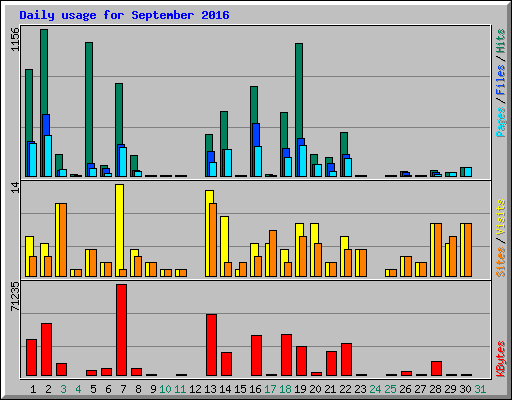This screenshot has height=400, width=512.
Task: Select day 31 weekend label
Action: [480, 389]
